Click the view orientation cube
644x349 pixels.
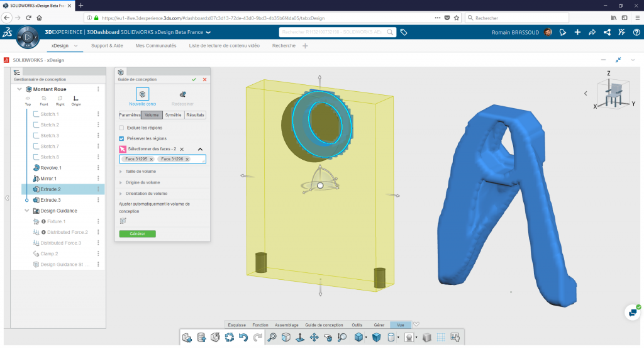(614, 93)
